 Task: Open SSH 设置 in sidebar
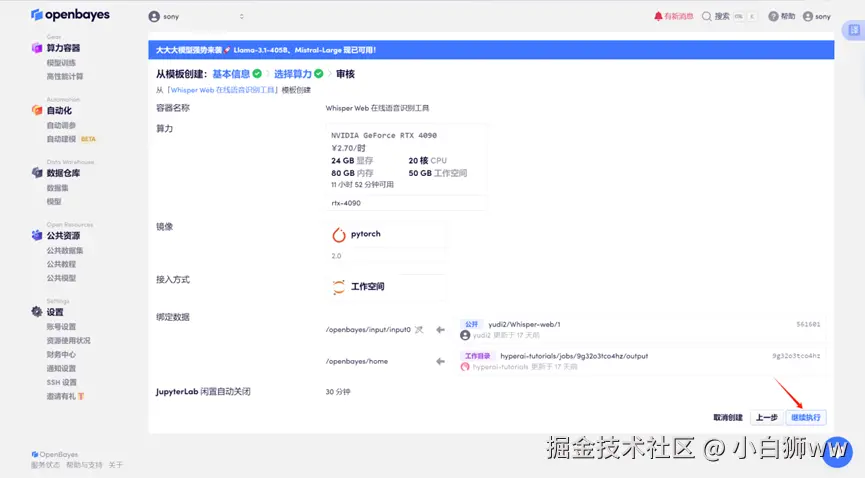click(62, 382)
